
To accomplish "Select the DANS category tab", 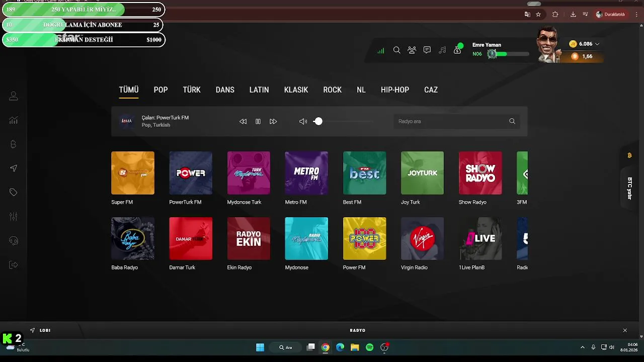I will pos(225,90).
